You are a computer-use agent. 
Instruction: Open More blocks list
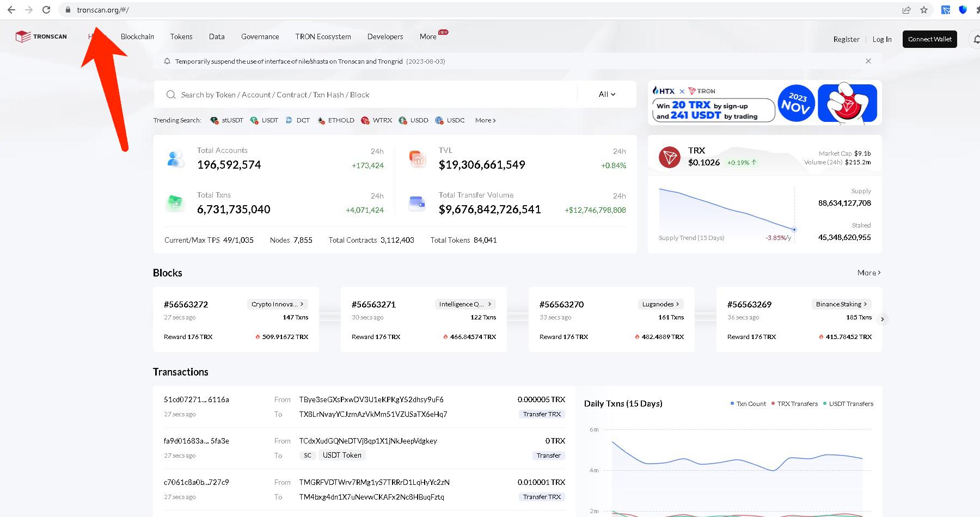(x=869, y=273)
